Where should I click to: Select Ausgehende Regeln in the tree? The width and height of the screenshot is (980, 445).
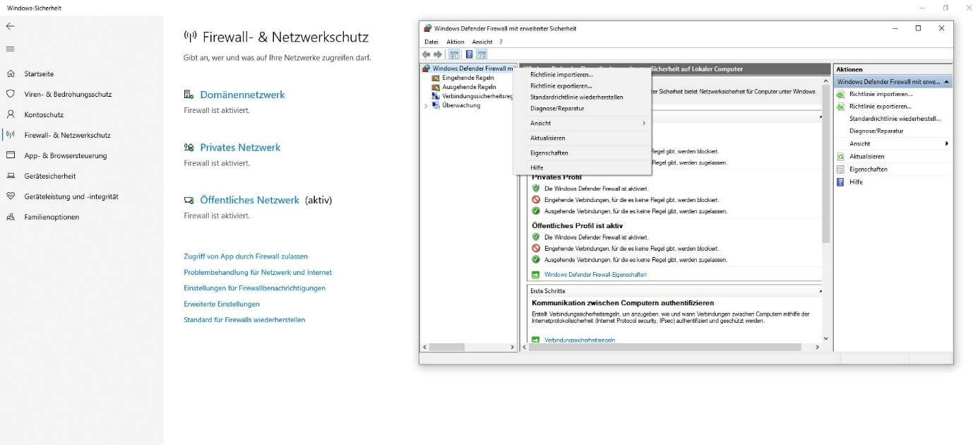click(x=469, y=87)
